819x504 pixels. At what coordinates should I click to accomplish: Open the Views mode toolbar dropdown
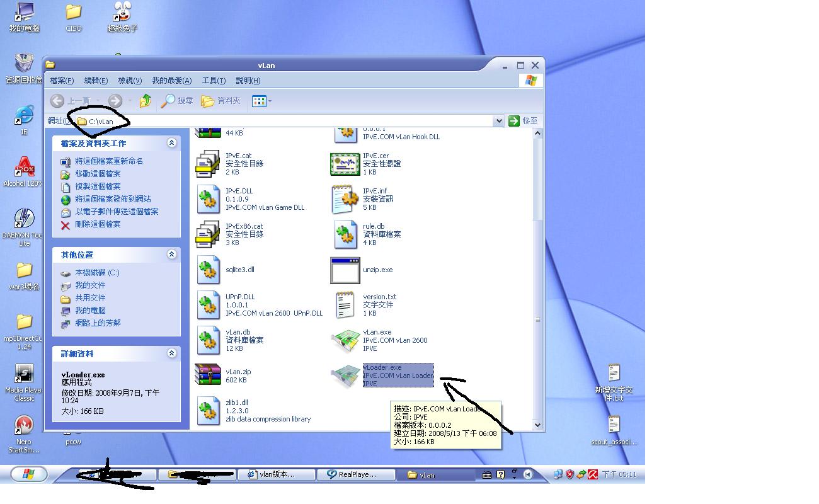click(261, 101)
